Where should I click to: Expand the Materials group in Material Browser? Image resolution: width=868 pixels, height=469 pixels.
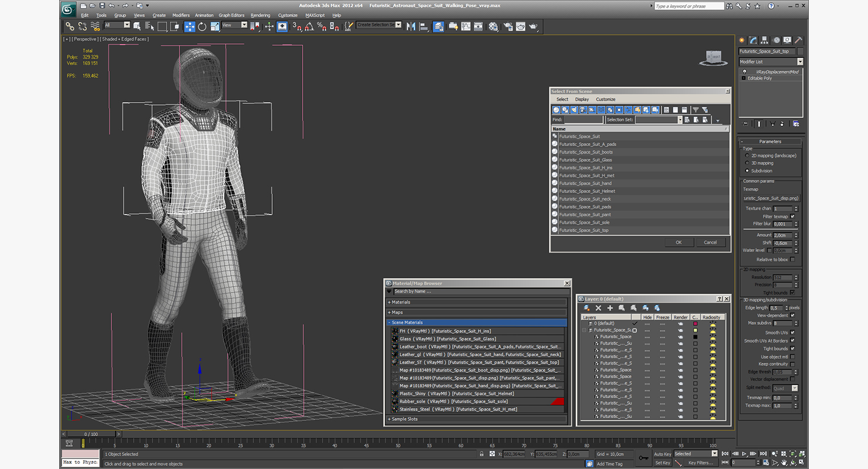(x=401, y=303)
